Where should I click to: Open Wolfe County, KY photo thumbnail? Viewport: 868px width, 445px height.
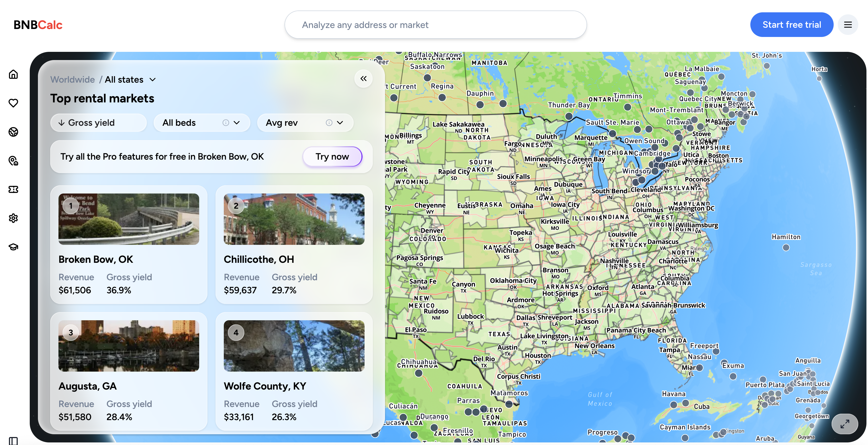pyautogui.click(x=294, y=346)
